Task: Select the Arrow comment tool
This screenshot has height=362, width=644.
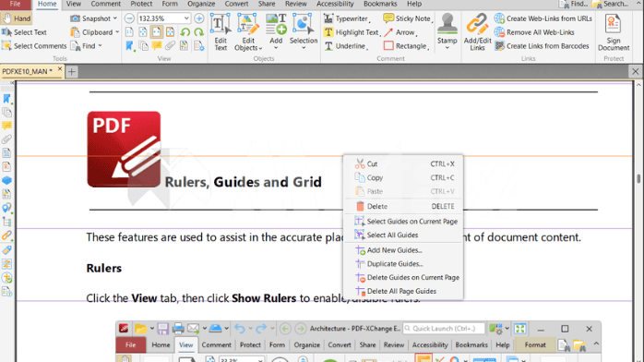Action: tap(400, 32)
